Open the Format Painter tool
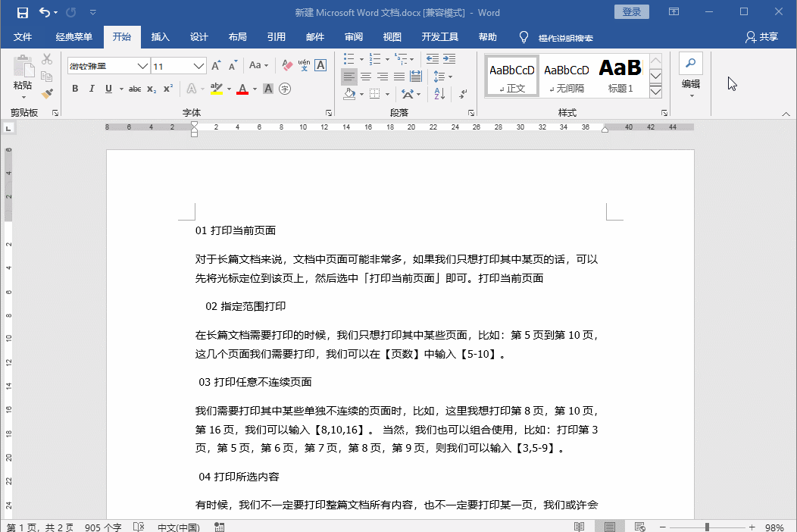797x532 pixels. tap(48, 93)
